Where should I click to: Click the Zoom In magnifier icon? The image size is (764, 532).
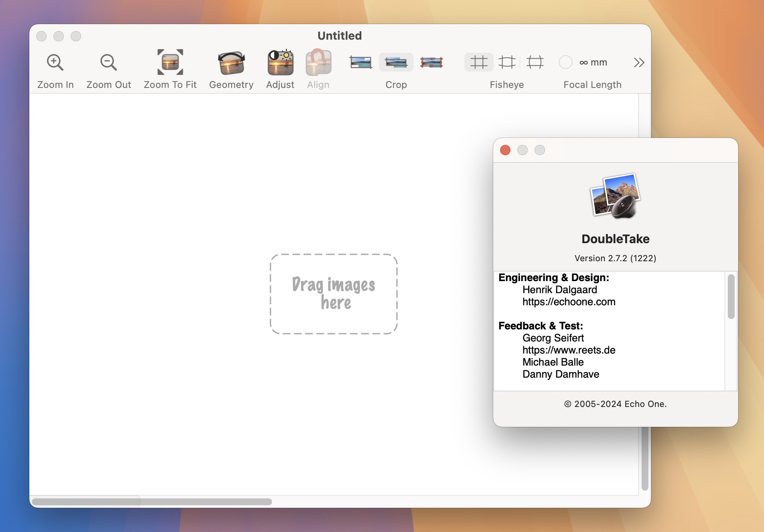tap(55, 63)
